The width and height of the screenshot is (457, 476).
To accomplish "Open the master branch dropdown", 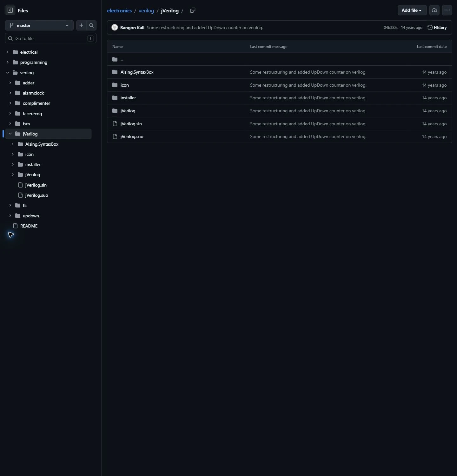I will 39,25.
